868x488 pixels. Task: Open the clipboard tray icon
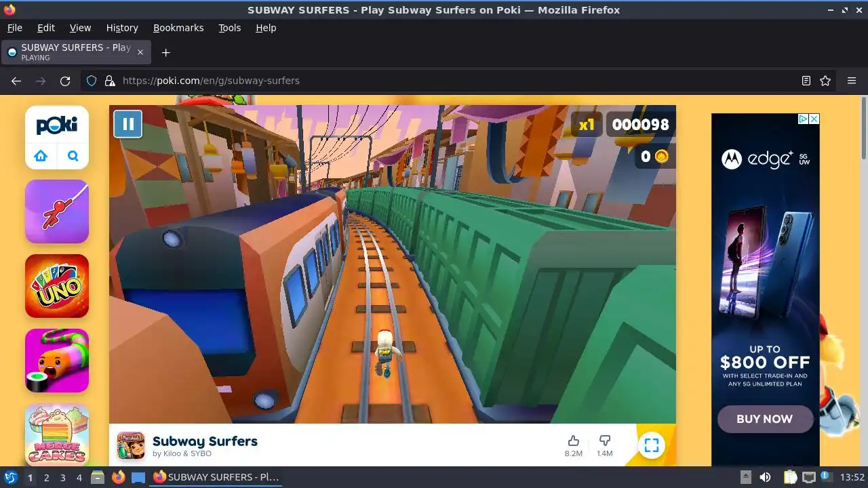click(790, 477)
